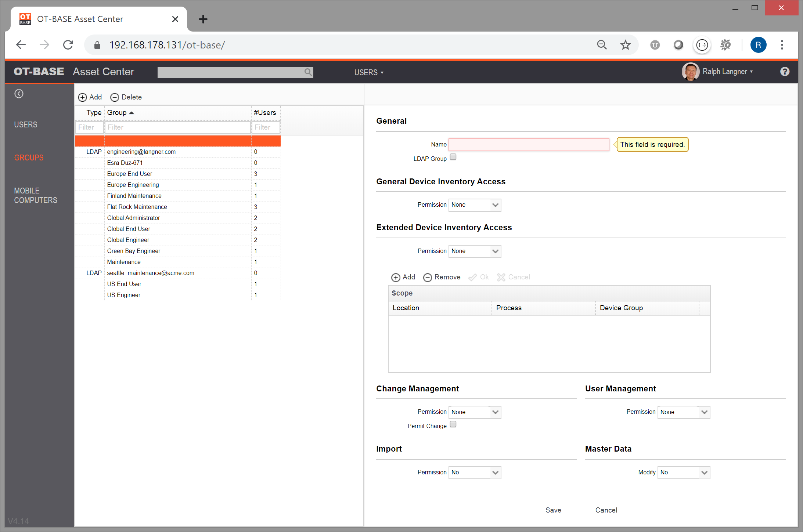Click the browser address bar URL
Viewport: 803px width, 532px height.
(x=167, y=45)
